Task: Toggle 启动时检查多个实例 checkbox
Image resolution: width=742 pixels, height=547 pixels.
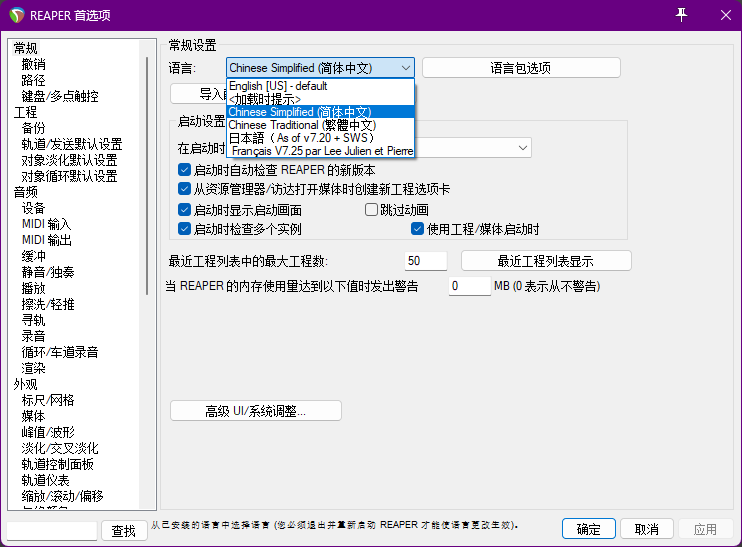Action: coord(185,229)
